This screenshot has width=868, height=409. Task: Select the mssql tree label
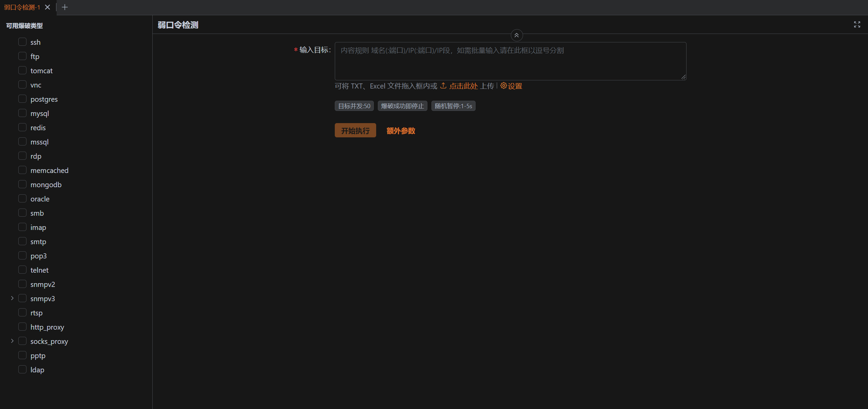pos(40,142)
